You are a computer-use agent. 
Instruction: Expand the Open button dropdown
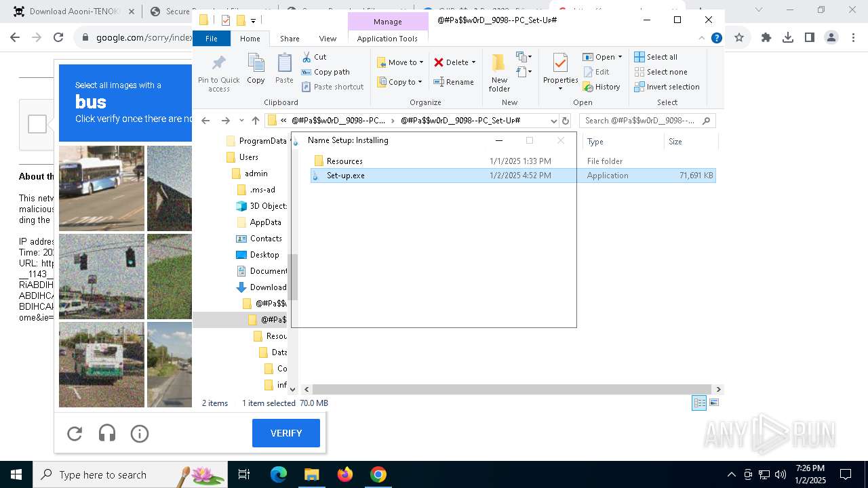(620, 57)
